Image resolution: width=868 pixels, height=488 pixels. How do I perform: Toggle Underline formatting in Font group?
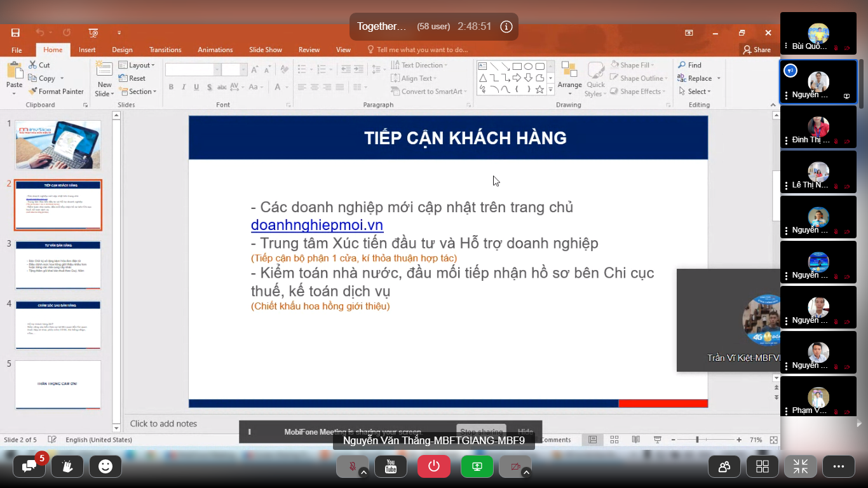tap(196, 87)
